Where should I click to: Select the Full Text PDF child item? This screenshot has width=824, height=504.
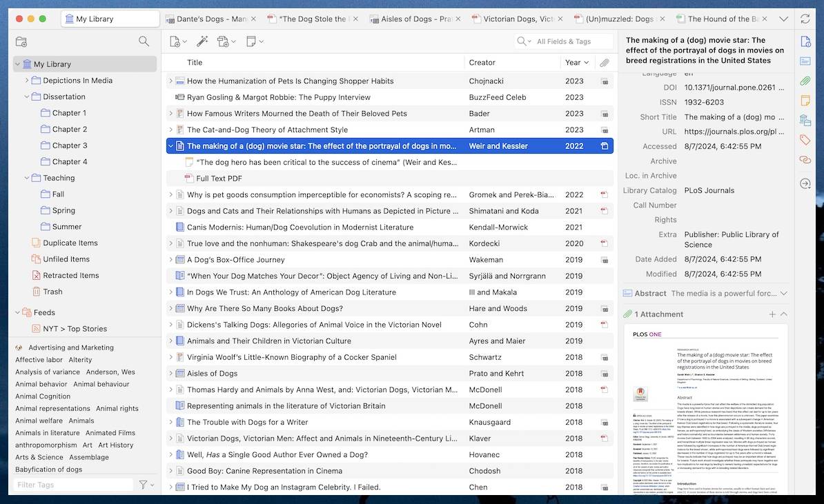[390, 179]
